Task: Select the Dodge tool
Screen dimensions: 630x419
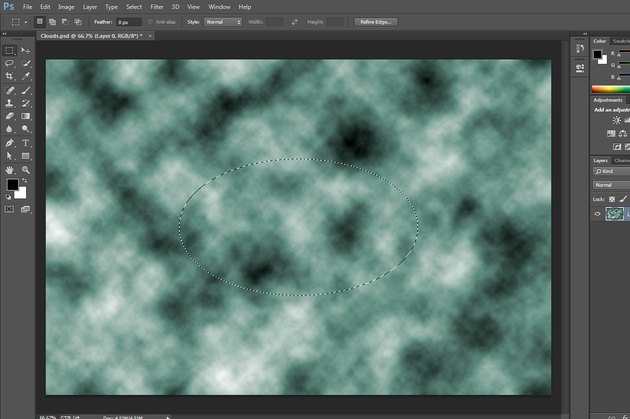Action: [x=26, y=129]
